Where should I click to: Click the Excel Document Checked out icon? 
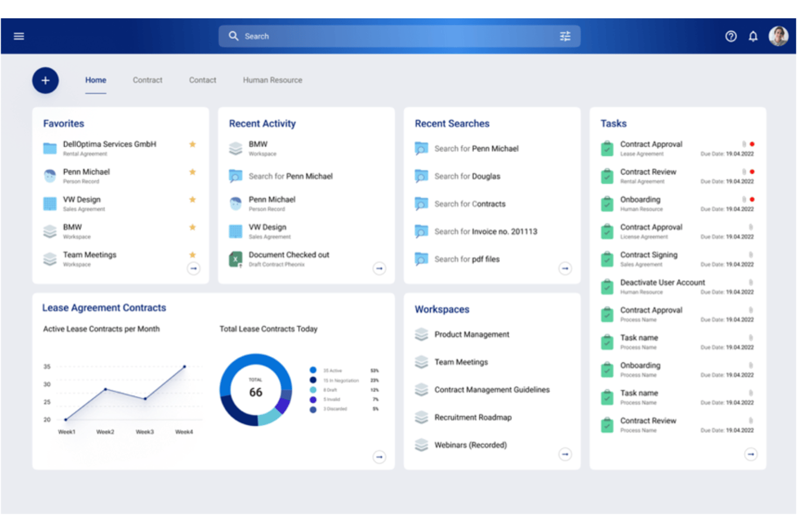236,259
